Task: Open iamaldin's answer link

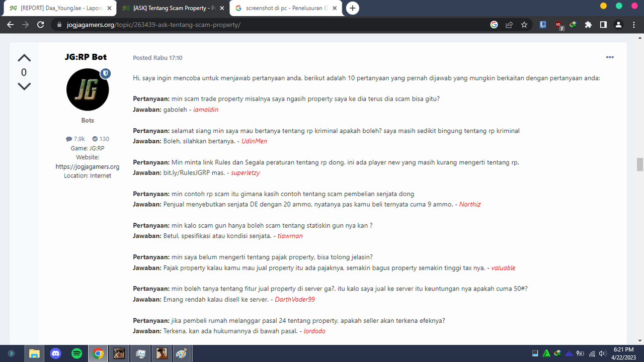Action: (206, 109)
